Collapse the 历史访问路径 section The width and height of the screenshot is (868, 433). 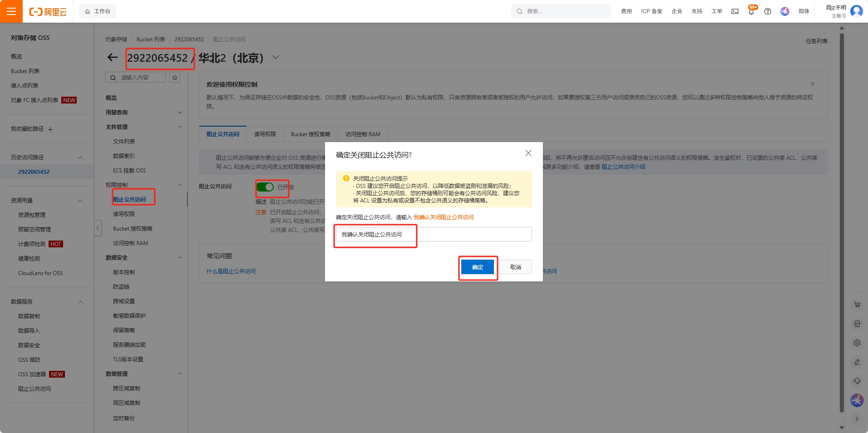80,157
